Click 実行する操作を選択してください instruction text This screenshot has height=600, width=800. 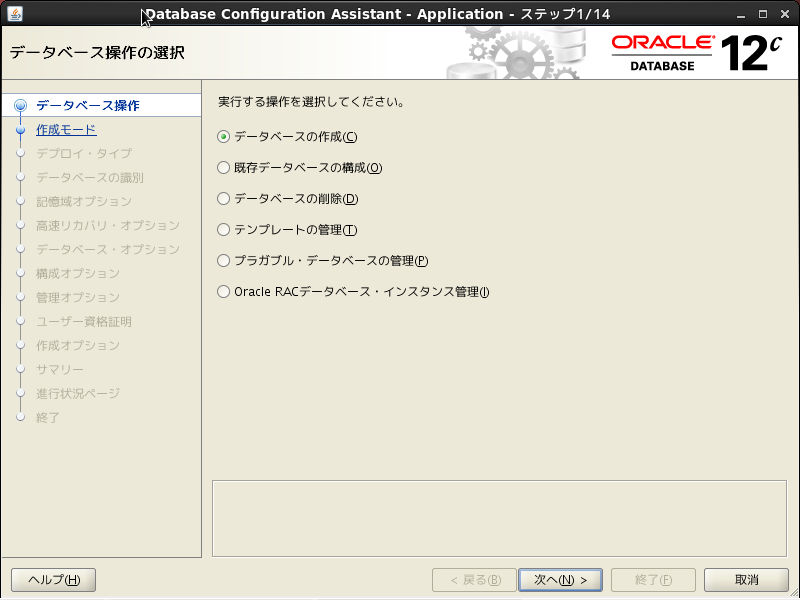pos(312,102)
